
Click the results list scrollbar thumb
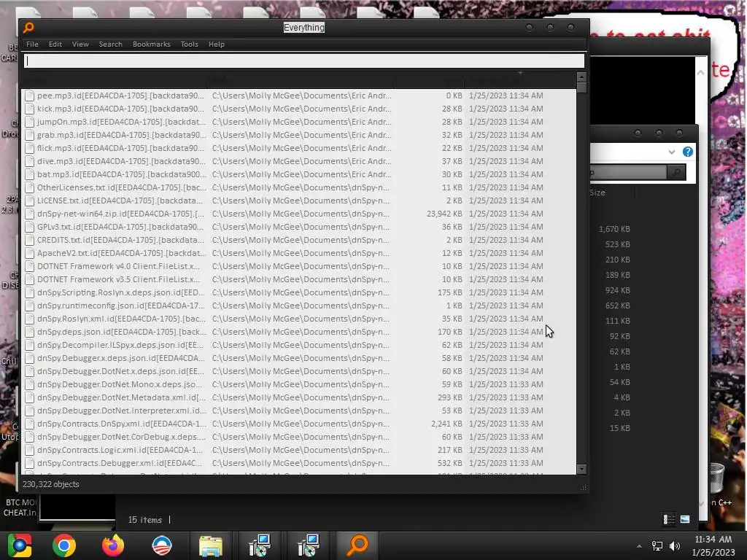coord(581,88)
